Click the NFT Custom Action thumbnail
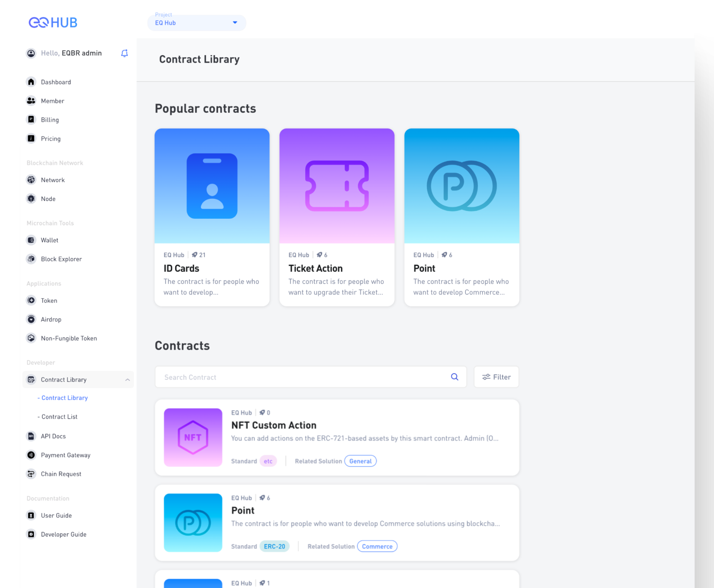The width and height of the screenshot is (714, 588). (x=193, y=438)
